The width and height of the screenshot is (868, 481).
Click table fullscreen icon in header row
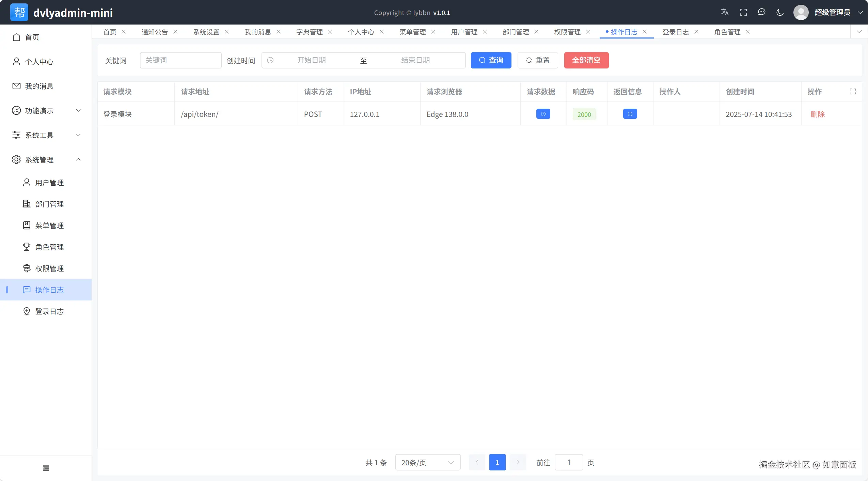[x=853, y=92]
